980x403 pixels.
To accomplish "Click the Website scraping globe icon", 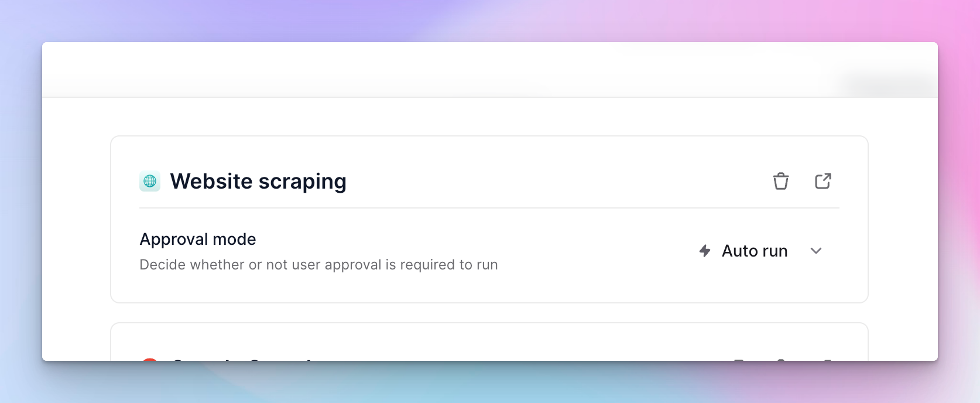I will tap(150, 181).
